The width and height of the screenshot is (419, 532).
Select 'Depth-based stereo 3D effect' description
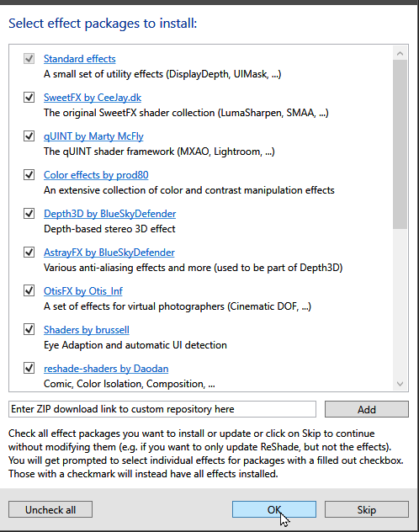pyautogui.click(x=109, y=229)
